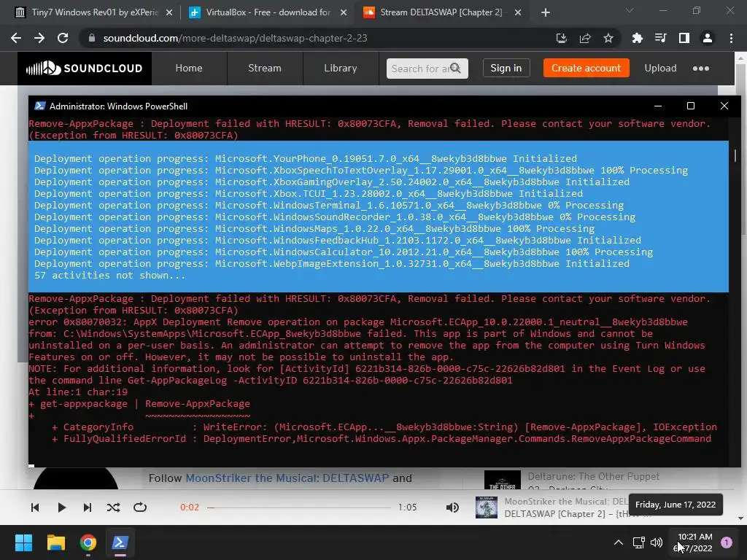Seek along the track progress bar

[298, 507]
